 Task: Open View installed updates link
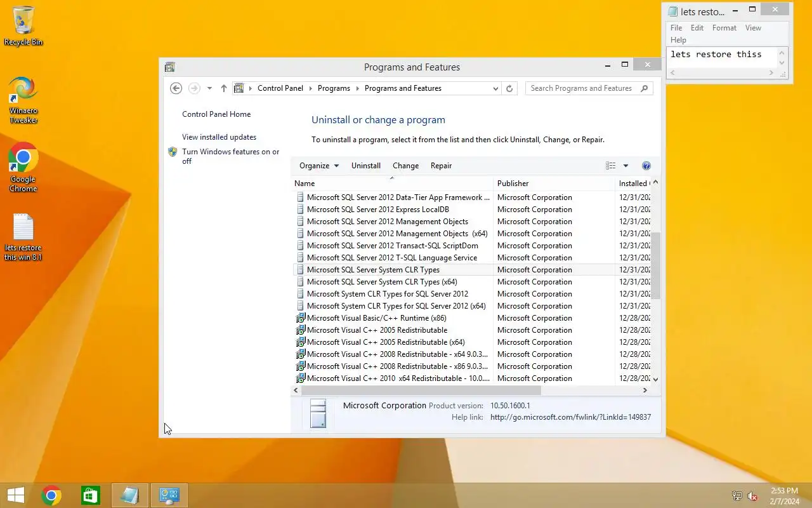(x=219, y=137)
